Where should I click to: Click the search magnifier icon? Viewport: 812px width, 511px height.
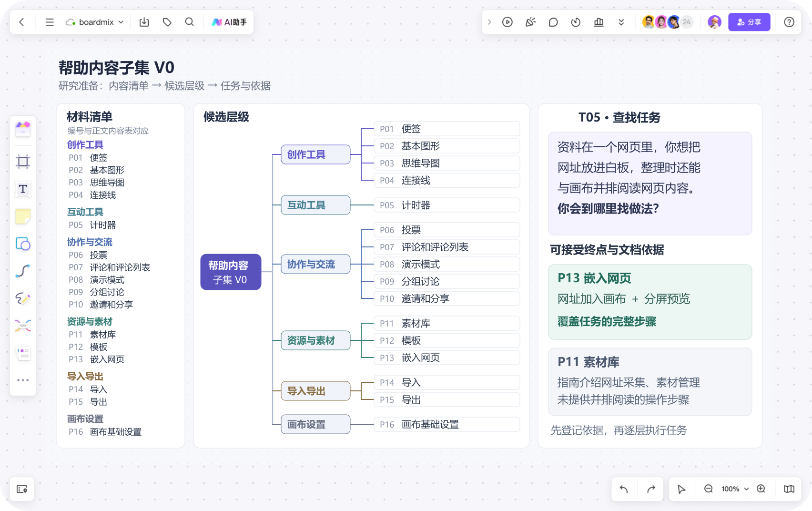point(190,22)
